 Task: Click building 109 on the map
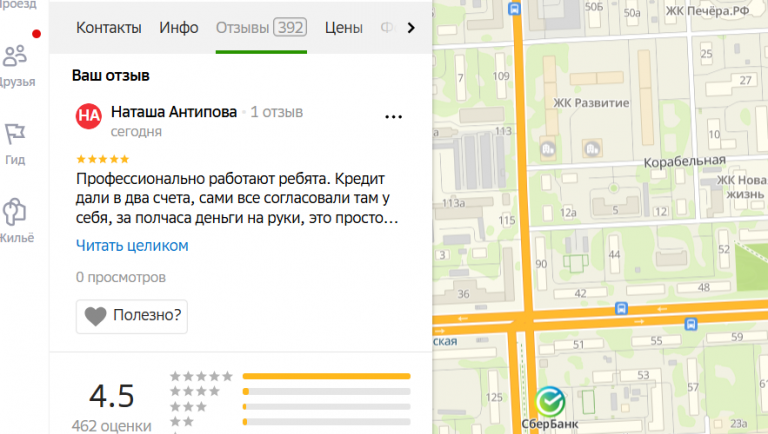(x=501, y=76)
